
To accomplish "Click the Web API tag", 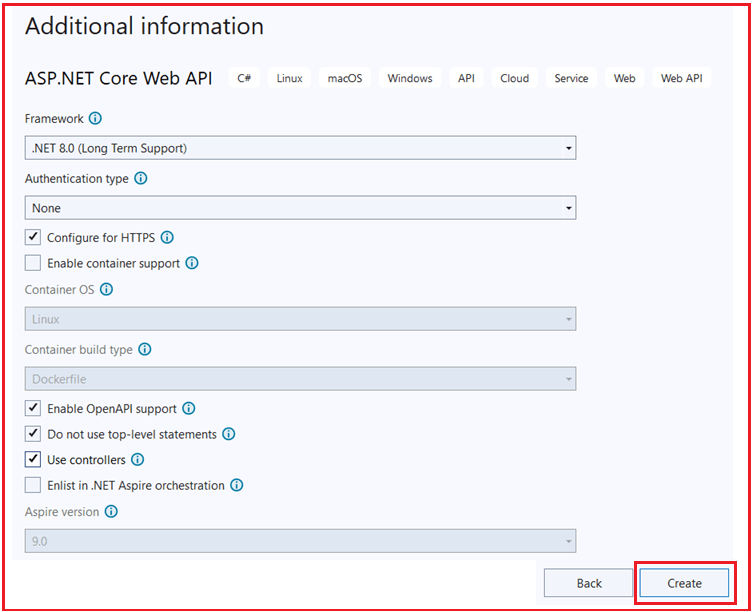I will (682, 78).
